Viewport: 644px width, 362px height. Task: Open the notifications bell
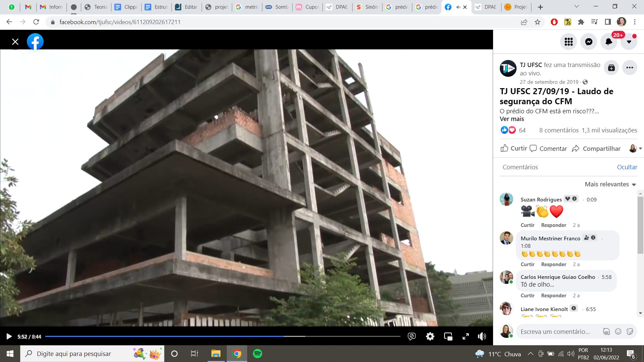pos(609,42)
